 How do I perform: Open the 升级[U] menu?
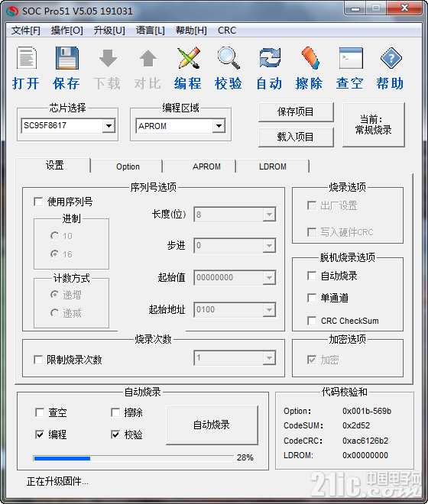point(109,31)
